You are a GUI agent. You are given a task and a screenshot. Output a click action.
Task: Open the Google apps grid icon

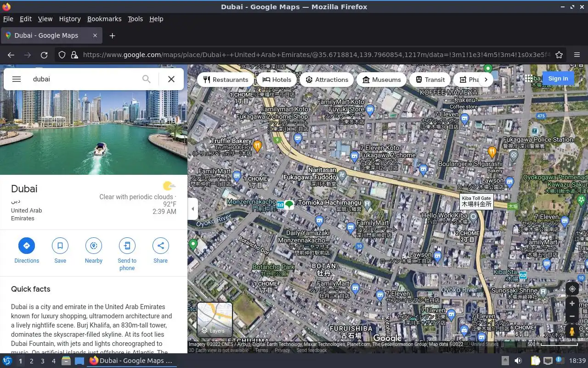(529, 79)
